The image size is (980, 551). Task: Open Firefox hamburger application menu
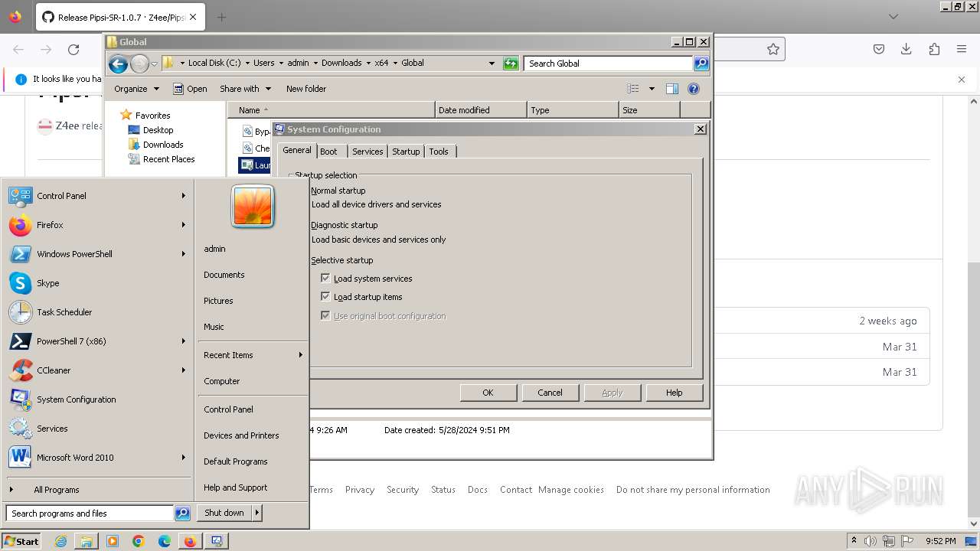click(962, 49)
